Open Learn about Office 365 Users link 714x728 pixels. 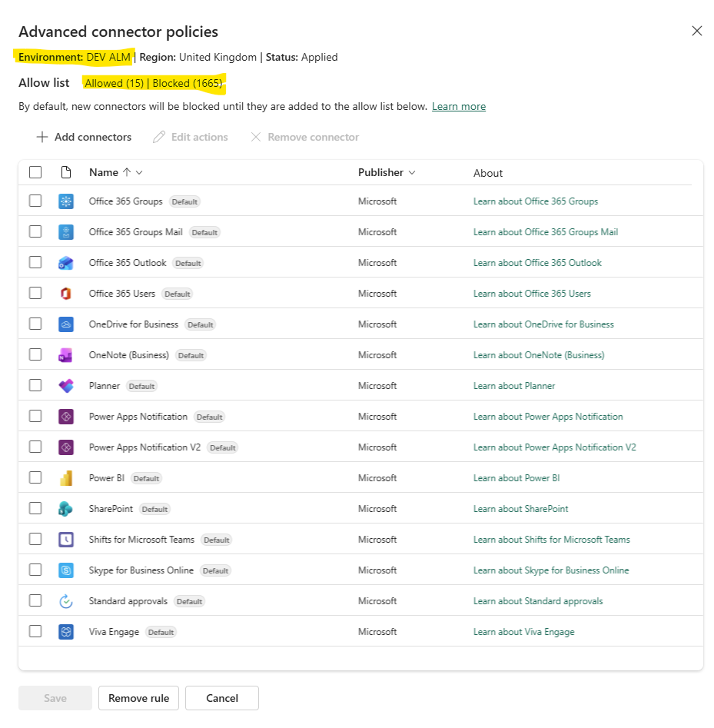(x=532, y=294)
